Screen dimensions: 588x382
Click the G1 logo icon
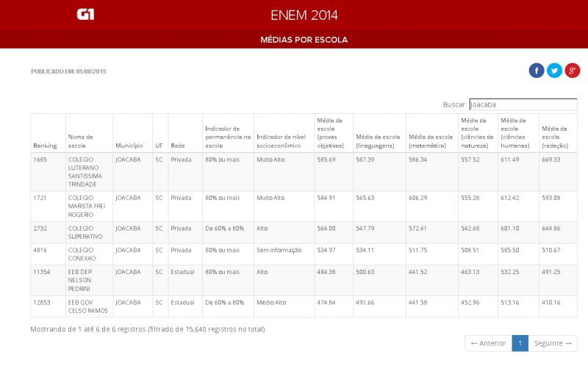point(85,15)
